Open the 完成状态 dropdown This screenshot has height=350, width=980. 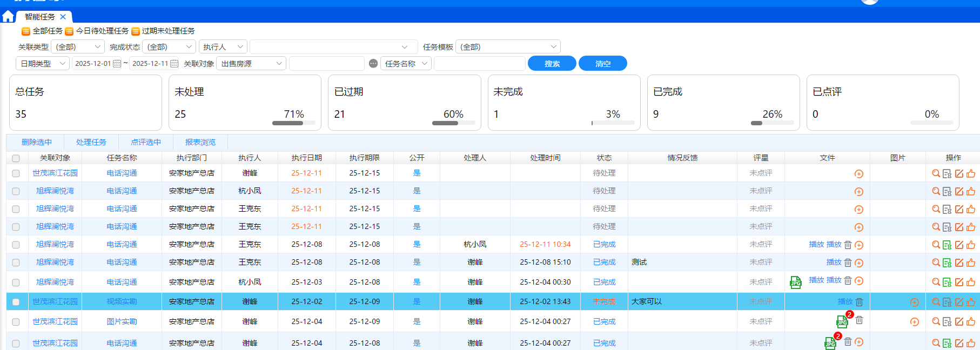pos(169,47)
